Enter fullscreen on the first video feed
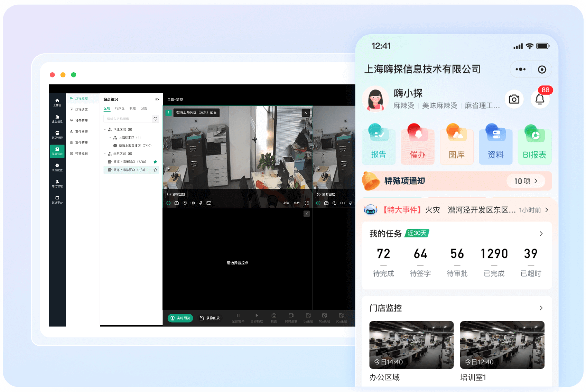The width and height of the screenshot is (586, 392). [x=306, y=203]
